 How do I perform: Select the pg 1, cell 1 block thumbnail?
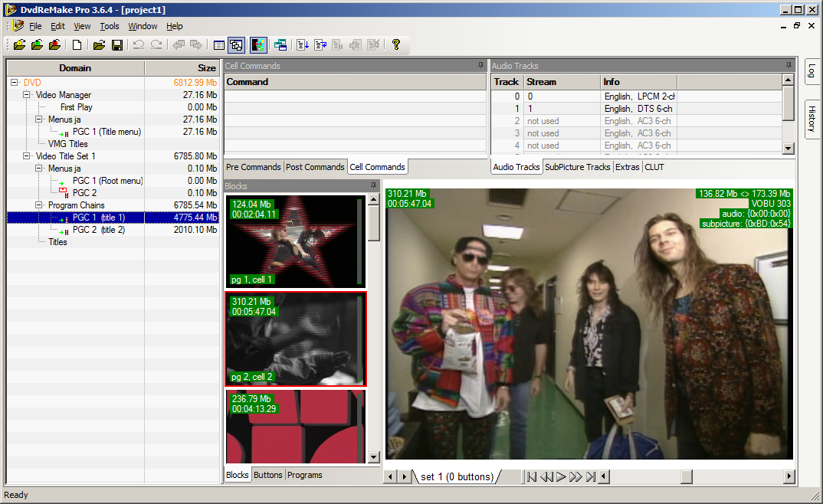pyautogui.click(x=295, y=241)
